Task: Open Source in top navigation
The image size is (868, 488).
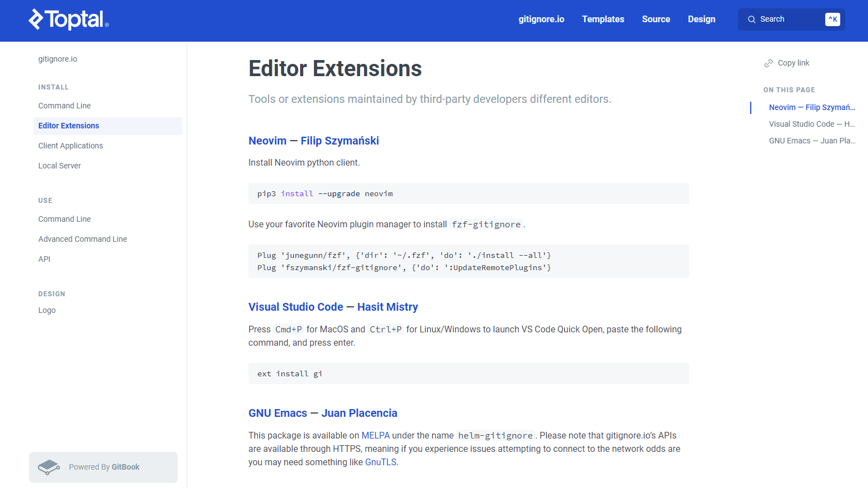Action: pos(656,19)
